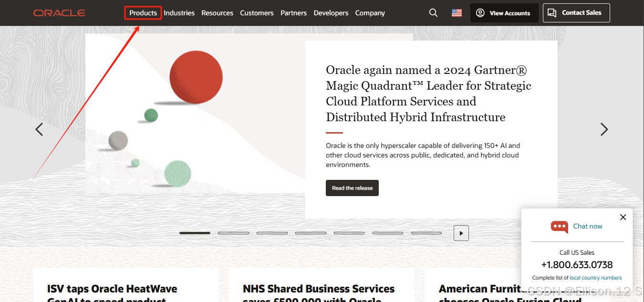Screen dimensions: 644x302
Task: Go to previous carousel slide arrow
Action: click(x=39, y=129)
